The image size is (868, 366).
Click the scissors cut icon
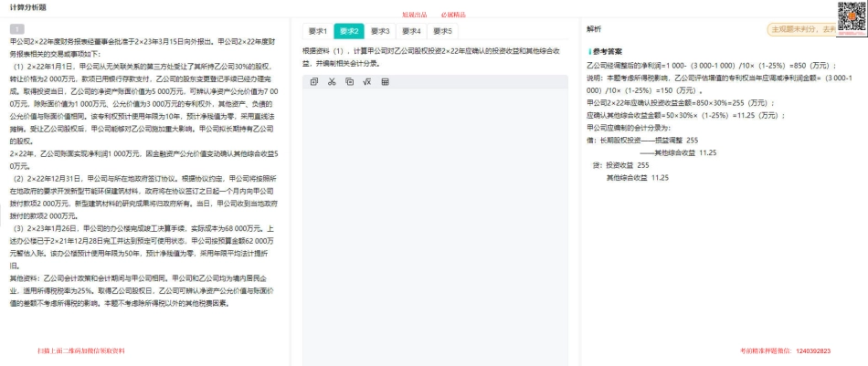(x=332, y=82)
